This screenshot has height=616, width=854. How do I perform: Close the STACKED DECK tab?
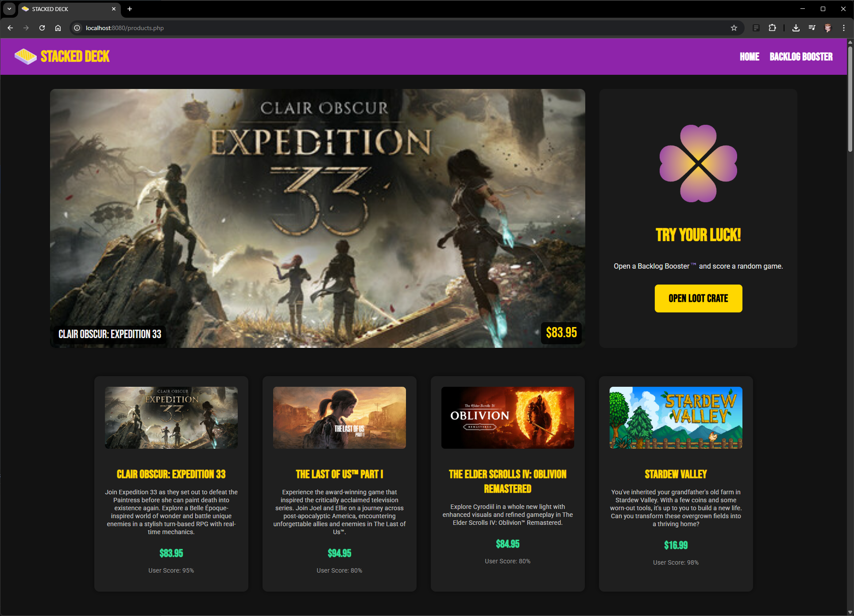pyautogui.click(x=114, y=9)
